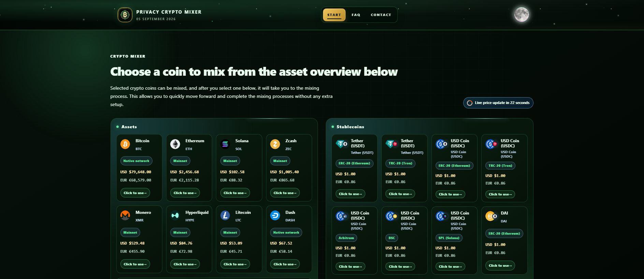
Task: Use the USD Coin TRC-20 card button
Action: point(500,194)
